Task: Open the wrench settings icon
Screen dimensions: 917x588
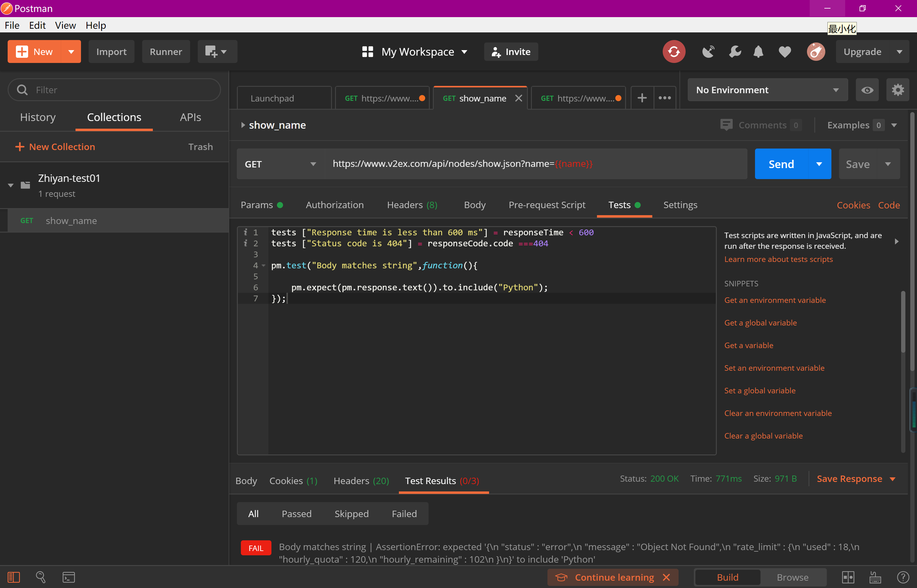Action: pos(735,52)
